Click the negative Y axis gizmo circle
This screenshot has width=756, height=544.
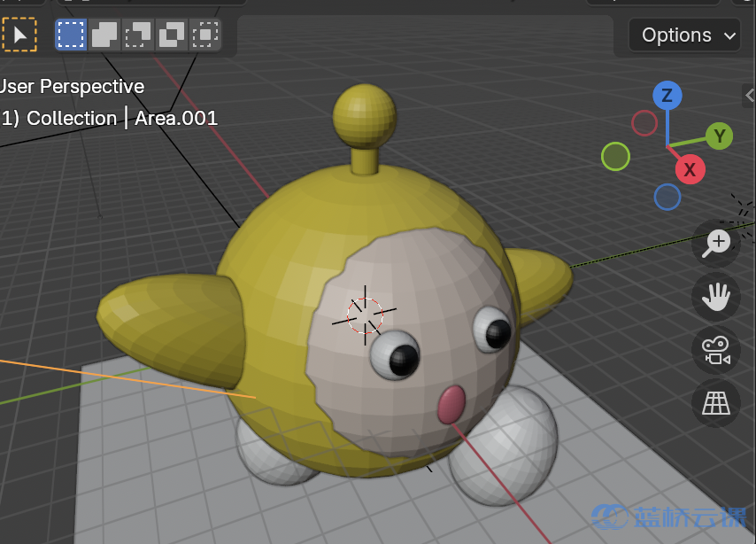[615, 157]
